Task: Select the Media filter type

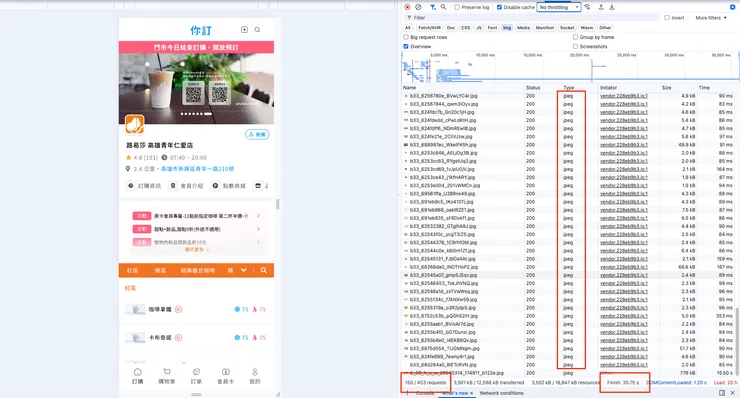Action: pos(523,27)
